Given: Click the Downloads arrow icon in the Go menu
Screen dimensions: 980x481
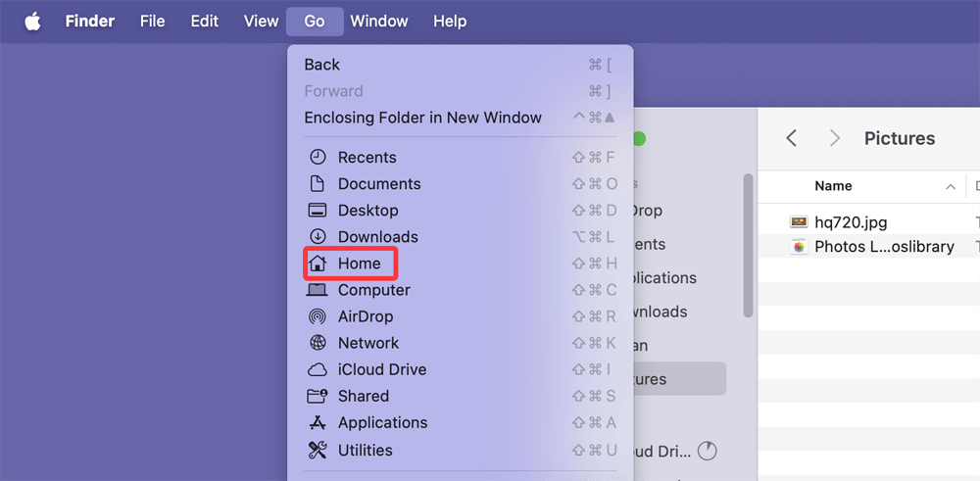Looking at the screenshot, I should [x=318, y=237].
